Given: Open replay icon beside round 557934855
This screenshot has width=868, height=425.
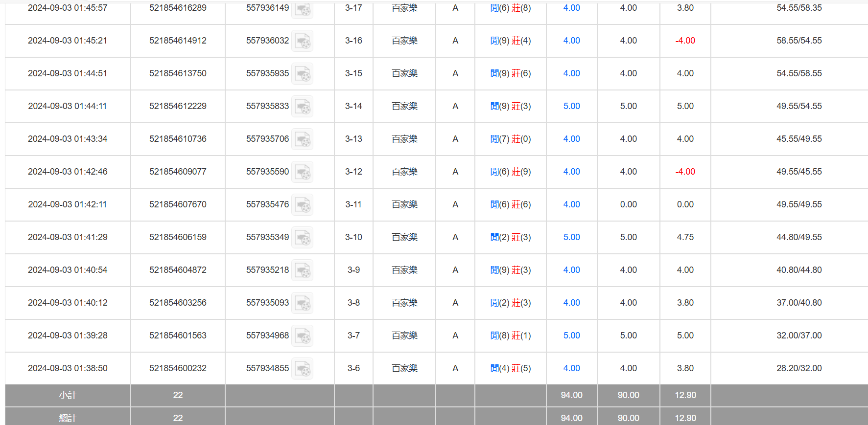Looking at the screenshot, I should [x=302, y=369].
